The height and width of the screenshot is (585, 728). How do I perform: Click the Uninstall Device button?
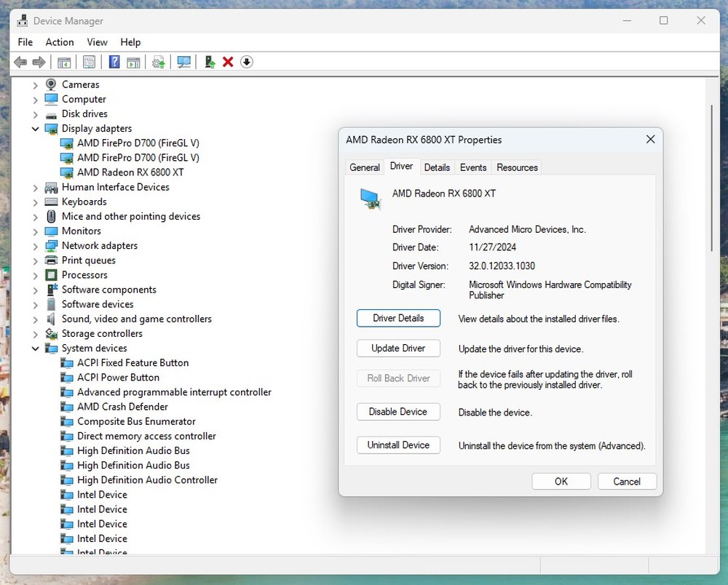coord(398,445)
